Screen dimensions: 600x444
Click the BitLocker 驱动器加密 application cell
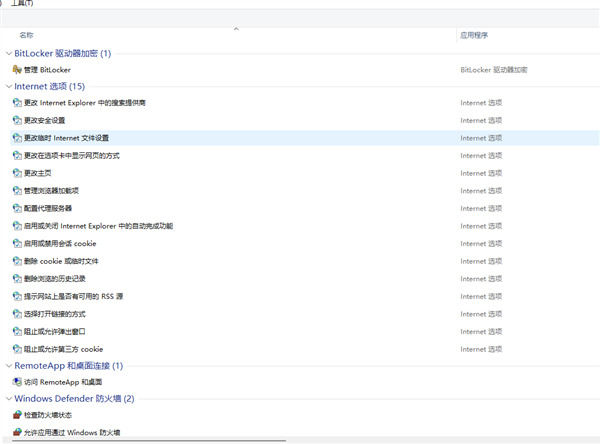tap(494, 70)
